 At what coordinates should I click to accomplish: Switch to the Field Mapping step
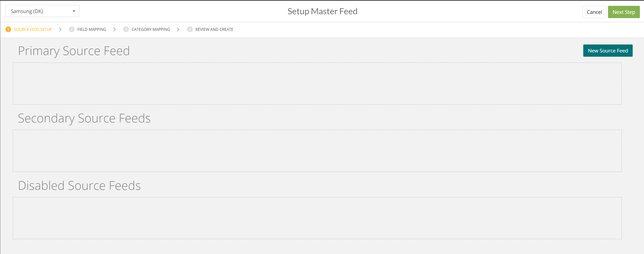[92, 29]
